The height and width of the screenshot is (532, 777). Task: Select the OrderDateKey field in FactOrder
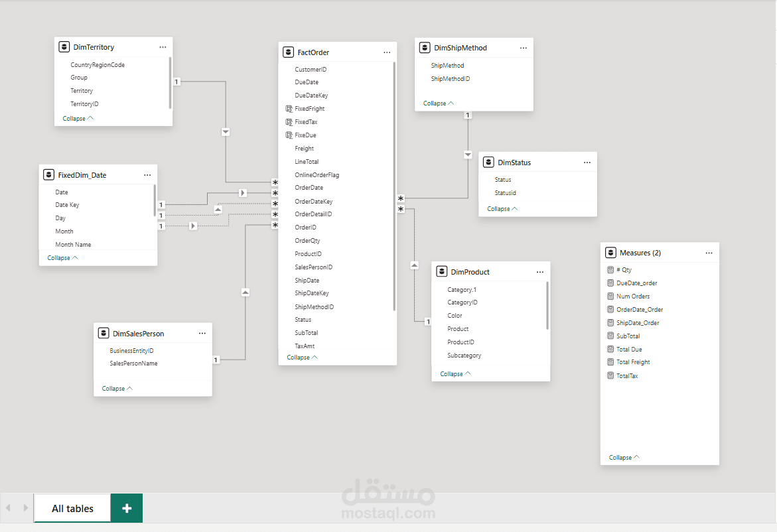[314, 201]
